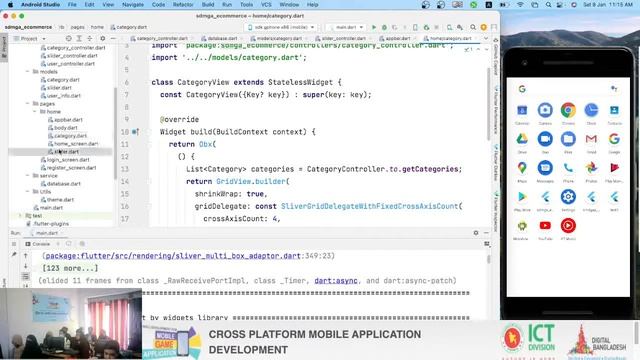This screenshot has height=360, width=640.
Task: Run the app with the green play button
Action: (x=373, y=27)
